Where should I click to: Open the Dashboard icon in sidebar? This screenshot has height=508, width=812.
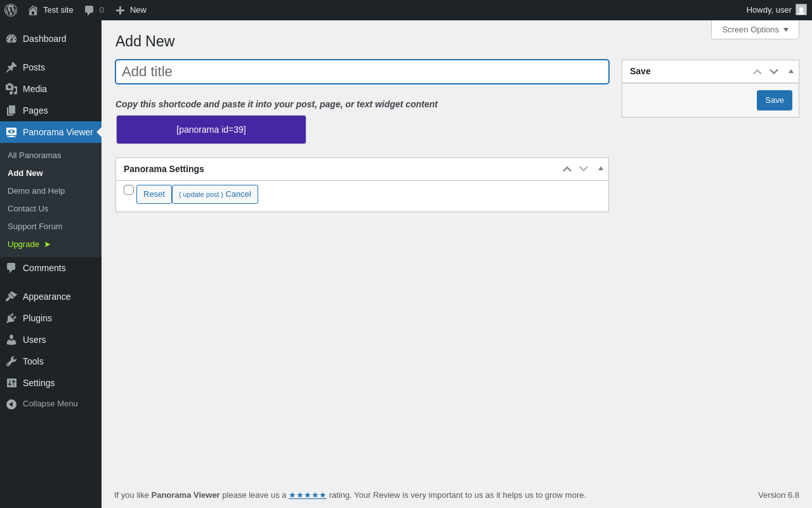[x=11, y=39]
